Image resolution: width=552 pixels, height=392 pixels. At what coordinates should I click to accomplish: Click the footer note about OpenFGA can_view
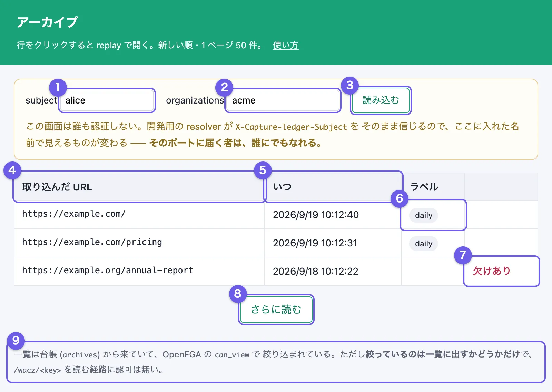point(276,362)
